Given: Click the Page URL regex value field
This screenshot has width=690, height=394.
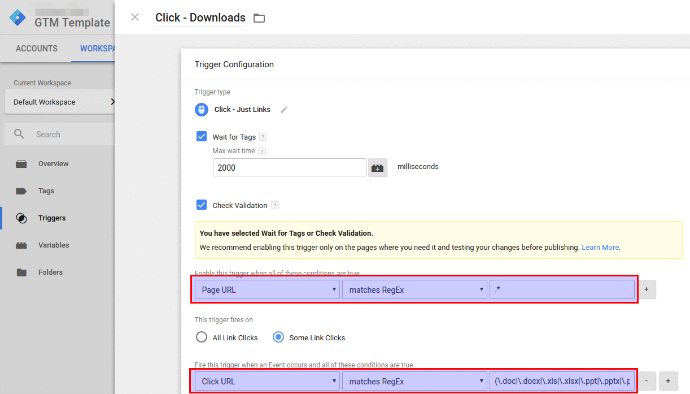Looking at the screenshot, I should (x=562, y=290).
